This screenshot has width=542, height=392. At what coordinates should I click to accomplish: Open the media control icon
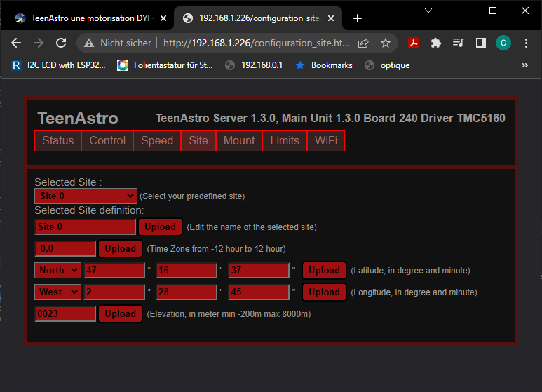tap(459, 43)
